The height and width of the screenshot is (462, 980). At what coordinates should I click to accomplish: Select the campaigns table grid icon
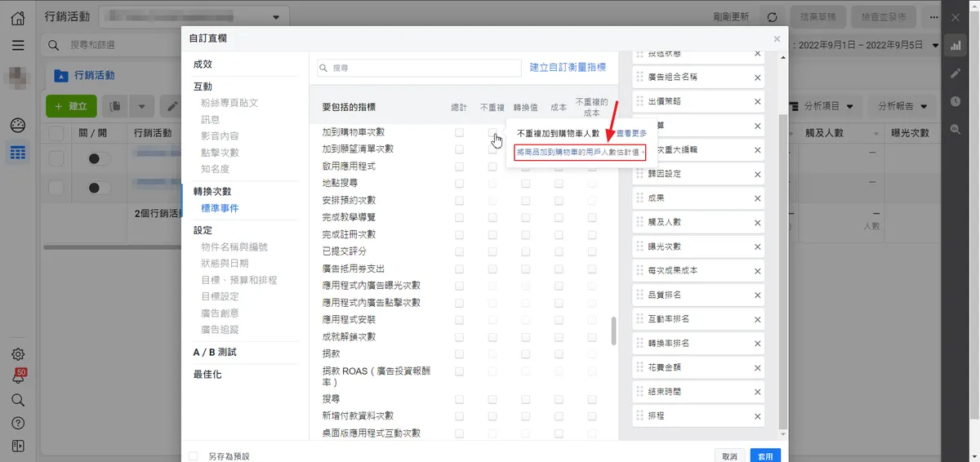[18, 152]
